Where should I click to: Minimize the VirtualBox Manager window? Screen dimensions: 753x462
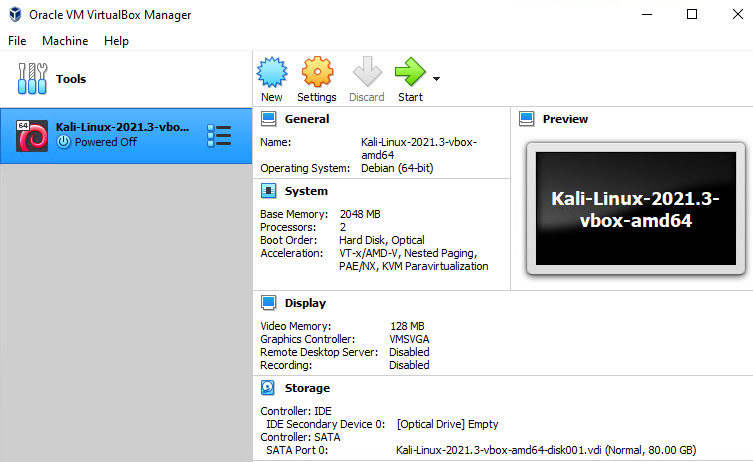pyautogui.click(x=647, y=14)
